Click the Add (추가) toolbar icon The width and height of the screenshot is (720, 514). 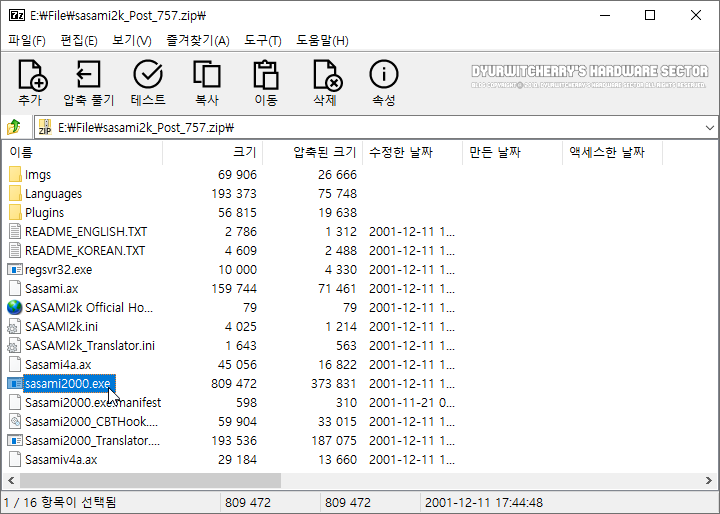32,75
